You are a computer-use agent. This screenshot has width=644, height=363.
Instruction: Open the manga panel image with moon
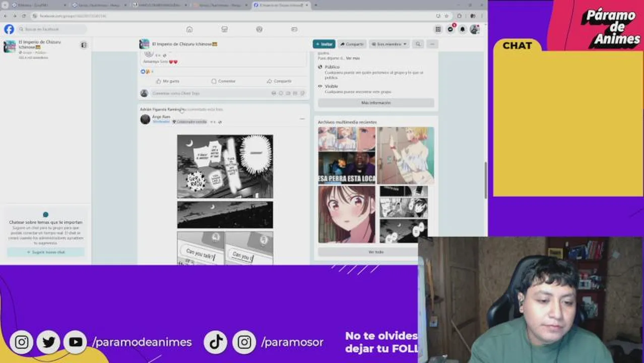pos(225,166)
